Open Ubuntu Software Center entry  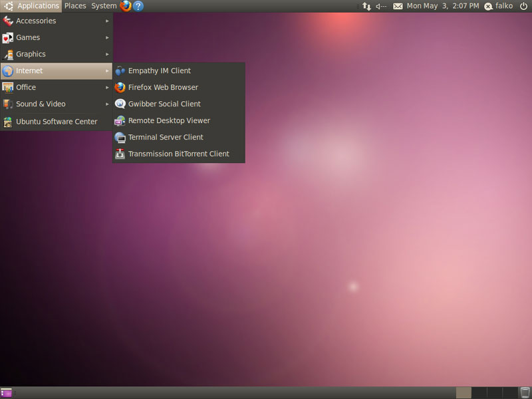click(57, 122)
